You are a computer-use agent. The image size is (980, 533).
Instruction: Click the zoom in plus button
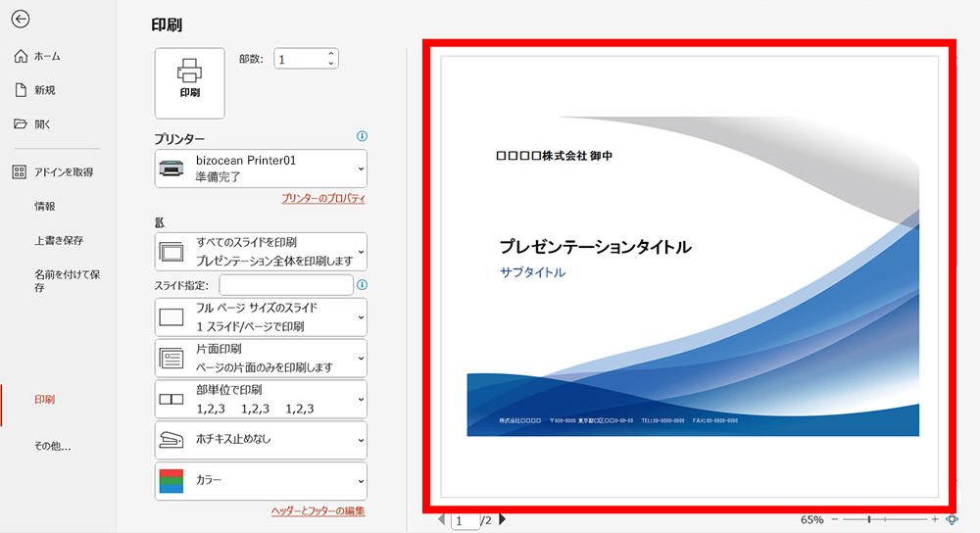935,519
